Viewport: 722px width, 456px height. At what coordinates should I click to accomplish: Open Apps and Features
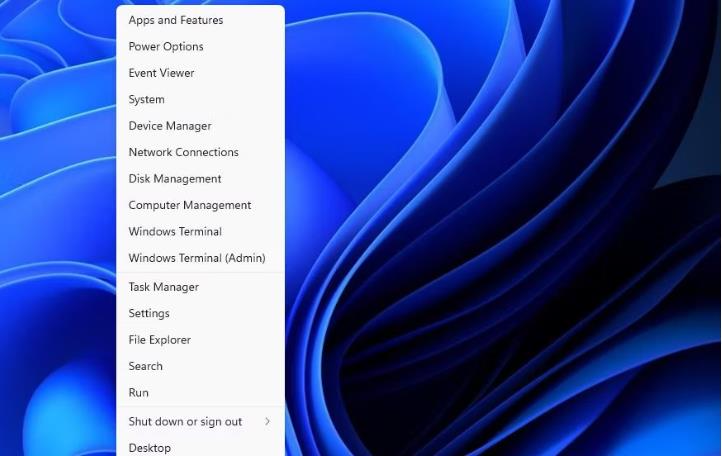coord(201,20)
